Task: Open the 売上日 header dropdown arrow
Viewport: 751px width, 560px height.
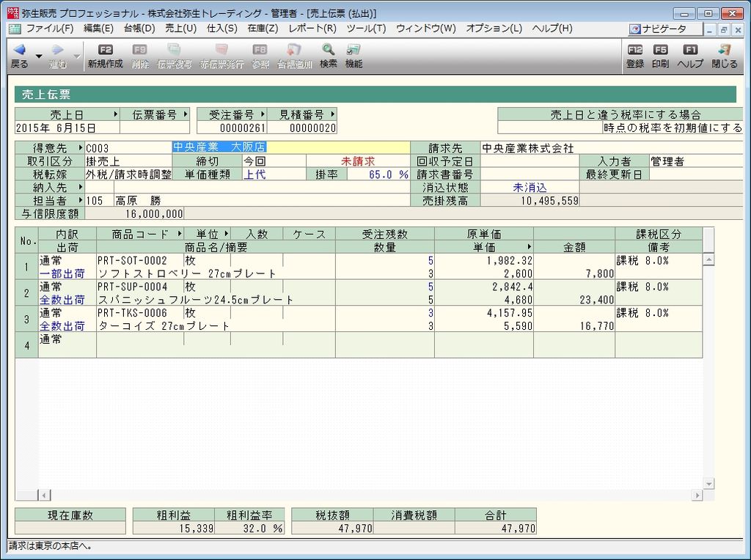Action: (115, 114)
